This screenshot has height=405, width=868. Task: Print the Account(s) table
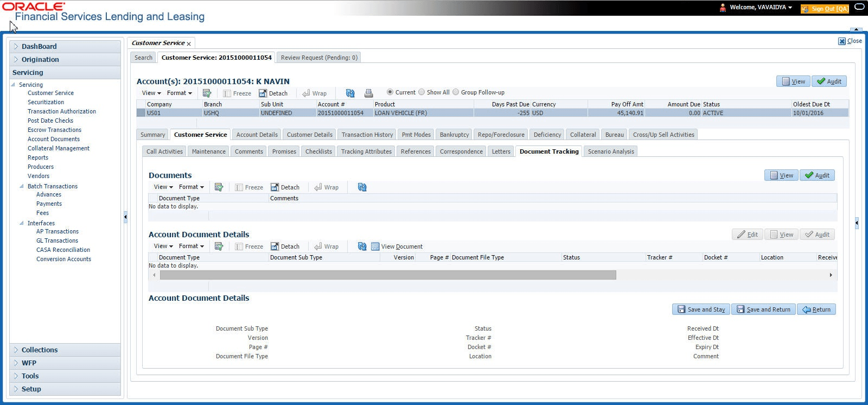pos(368,93)
